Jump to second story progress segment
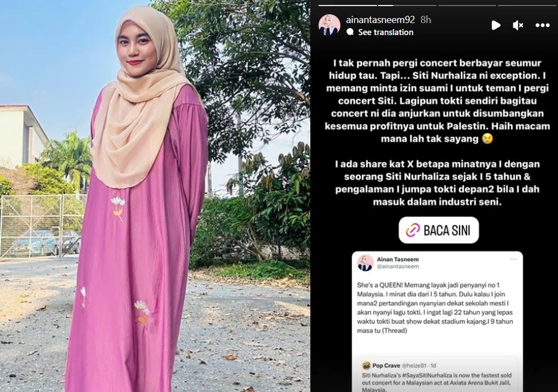Screen dimensions: 558x392 coord(407,5)
